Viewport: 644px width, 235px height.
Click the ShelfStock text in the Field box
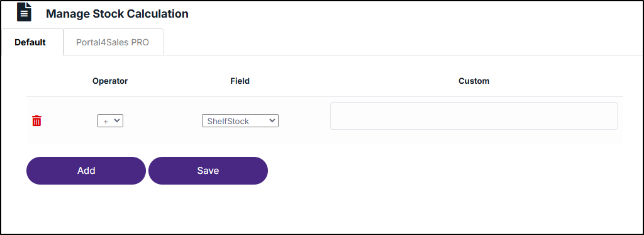pyautogui.click(x=228, y=122)
